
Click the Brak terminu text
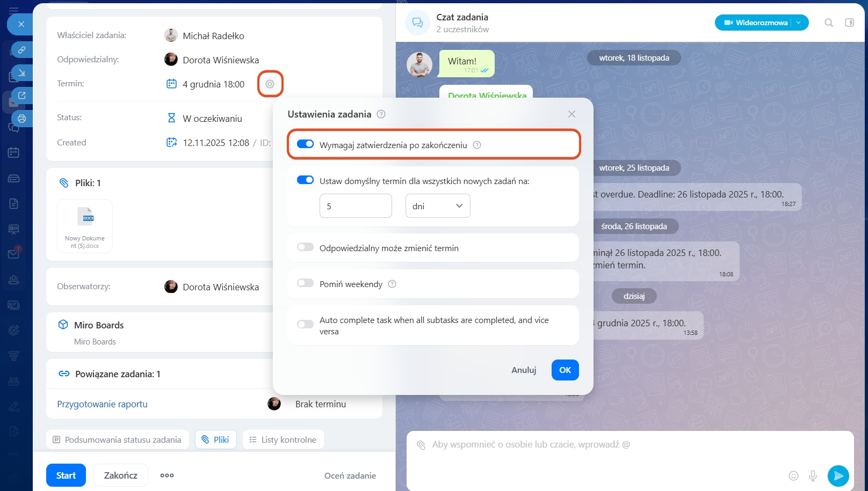(x=321, y=404)
